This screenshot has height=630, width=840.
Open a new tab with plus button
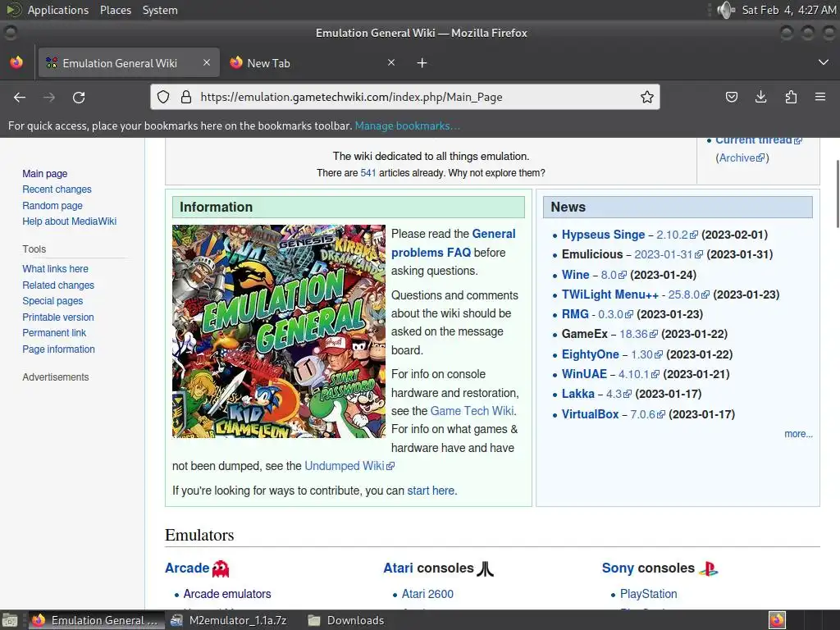pyautogui.click(x=422, y=63)
